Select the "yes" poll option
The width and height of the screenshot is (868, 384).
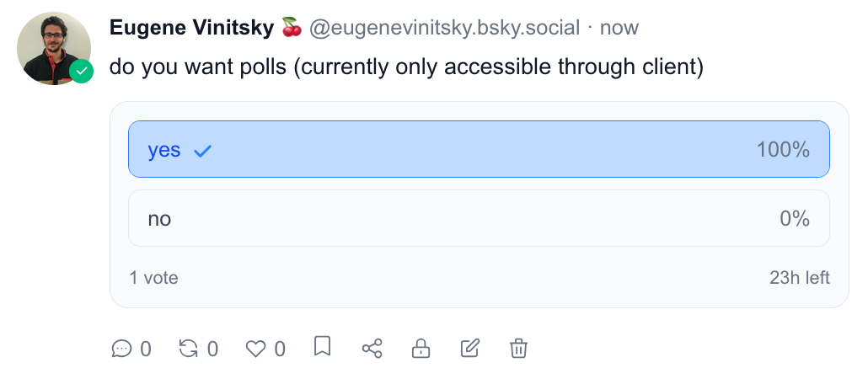pos(479,150)
